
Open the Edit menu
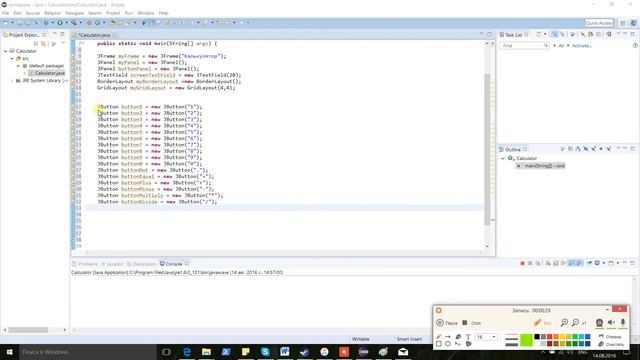pos(17,13)
